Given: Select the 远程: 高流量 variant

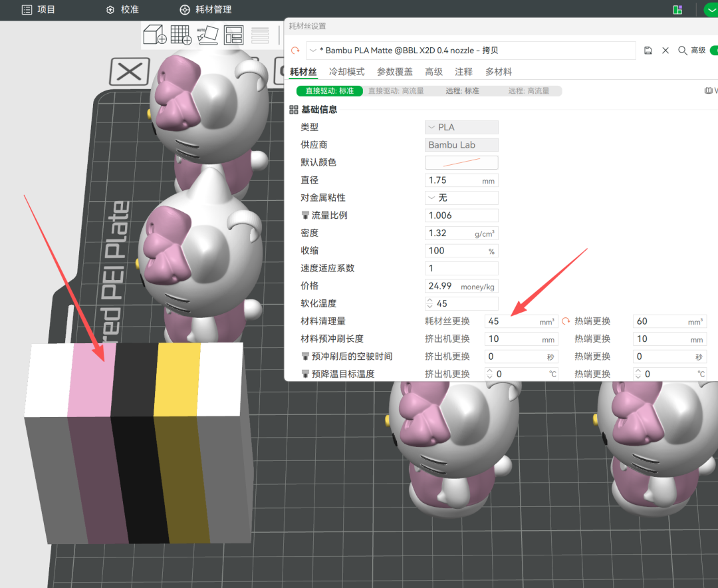Looking at the screenshot, I should tap(529, 90).
